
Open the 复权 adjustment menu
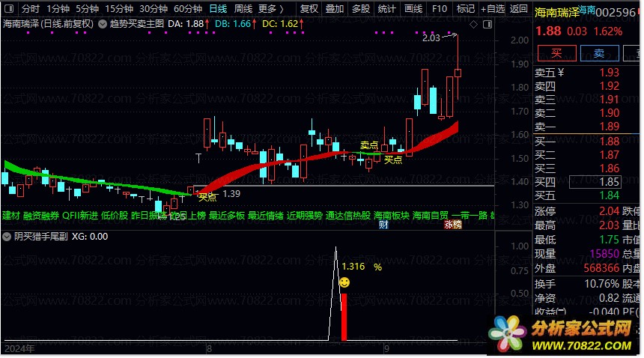[309, 9]
